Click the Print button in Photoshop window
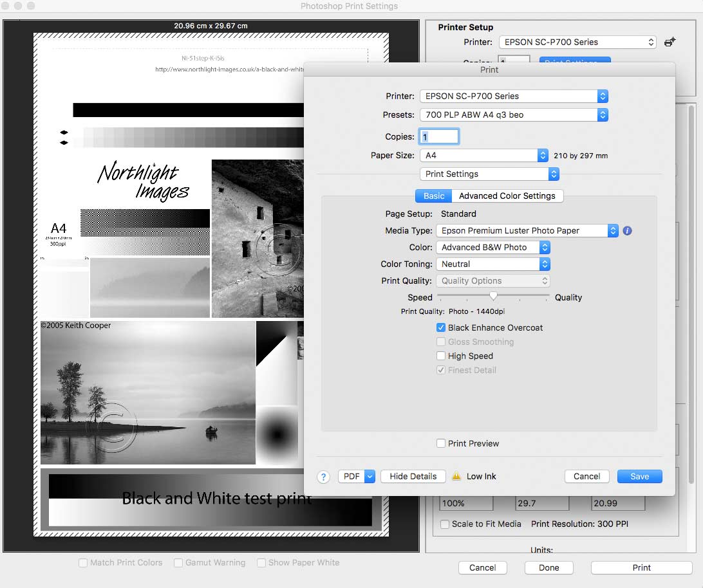 click(x=641, y=568)
